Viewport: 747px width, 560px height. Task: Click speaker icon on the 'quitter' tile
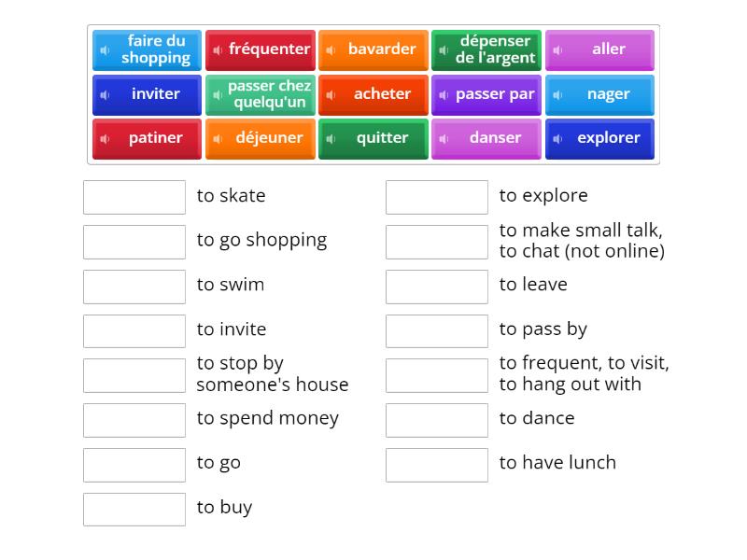click(x=331, y=139)
